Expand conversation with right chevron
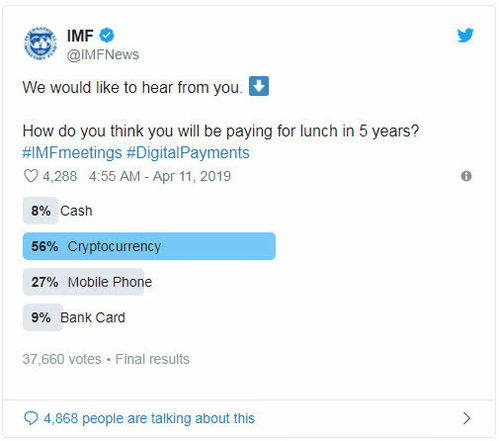The width and height of the screenshot is (499, 441). pos(467,418)
